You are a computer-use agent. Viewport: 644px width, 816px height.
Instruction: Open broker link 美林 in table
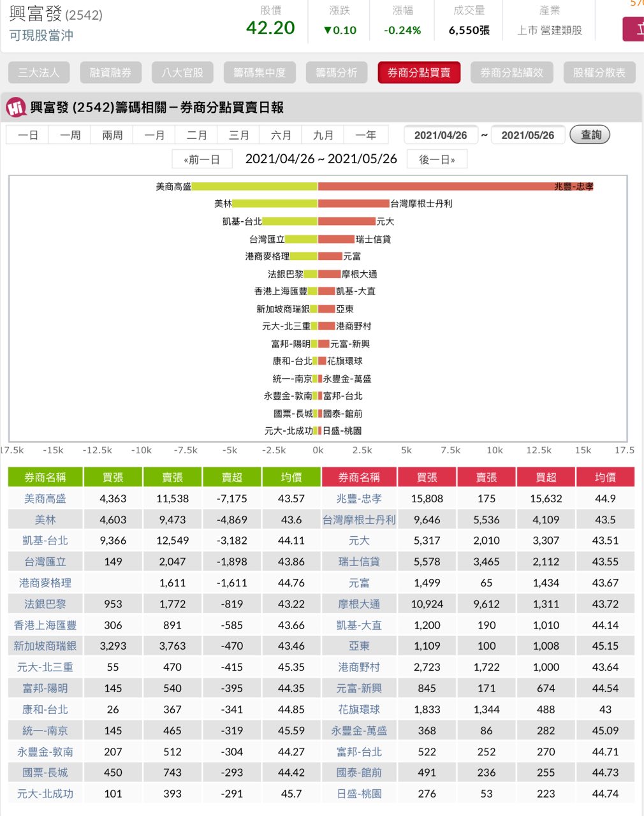(x=45, y=520)
